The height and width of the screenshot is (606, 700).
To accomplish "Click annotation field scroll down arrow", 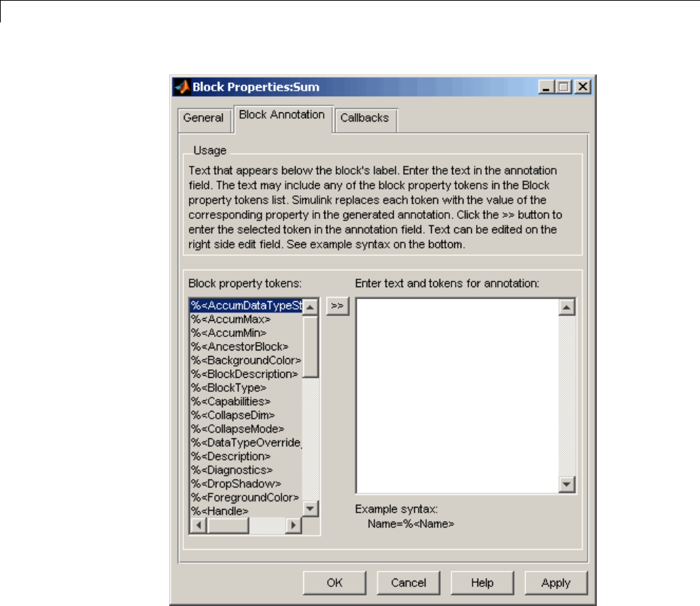I will pos(567,484).
